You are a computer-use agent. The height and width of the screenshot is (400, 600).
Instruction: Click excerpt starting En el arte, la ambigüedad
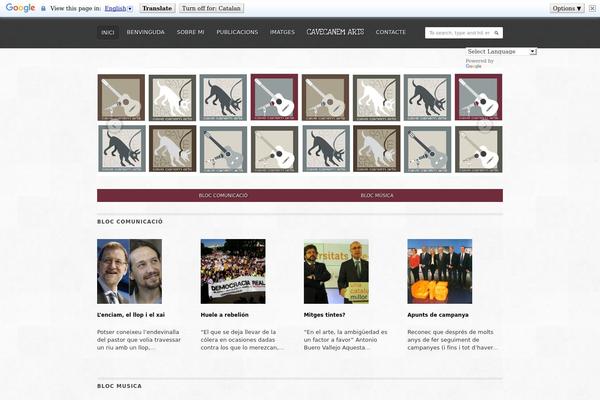pos(346,340)
